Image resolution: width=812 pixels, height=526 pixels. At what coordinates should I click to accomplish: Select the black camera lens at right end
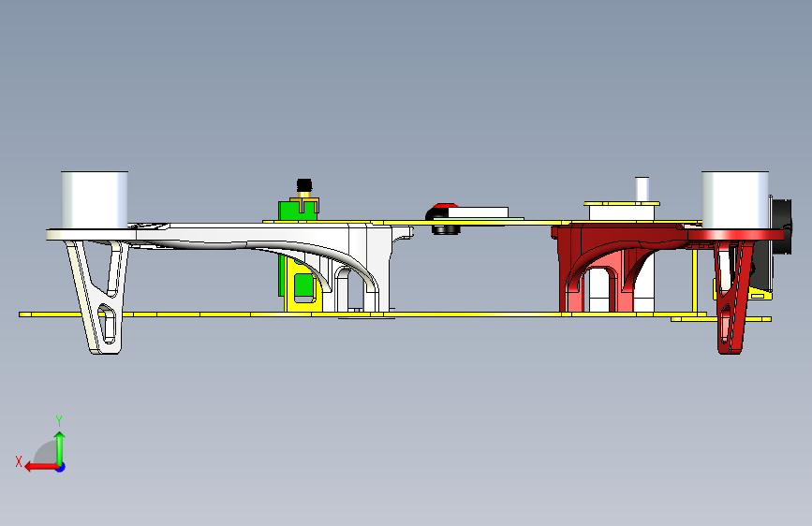pos(782,226)
